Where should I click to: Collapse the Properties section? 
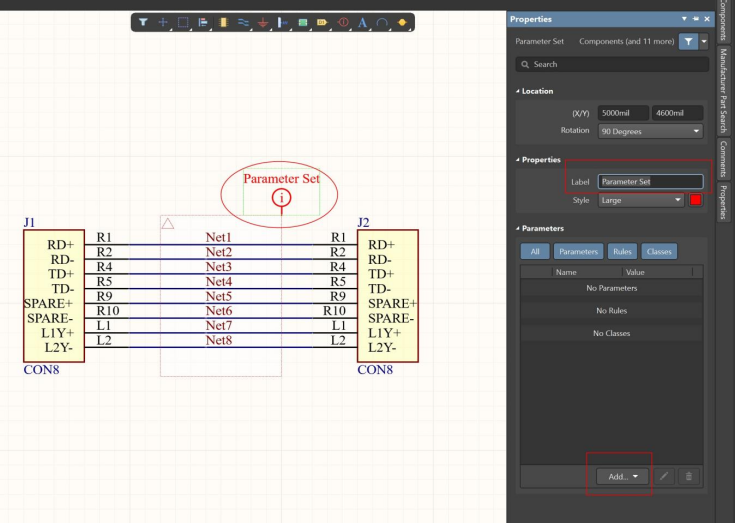coord(518,160)
